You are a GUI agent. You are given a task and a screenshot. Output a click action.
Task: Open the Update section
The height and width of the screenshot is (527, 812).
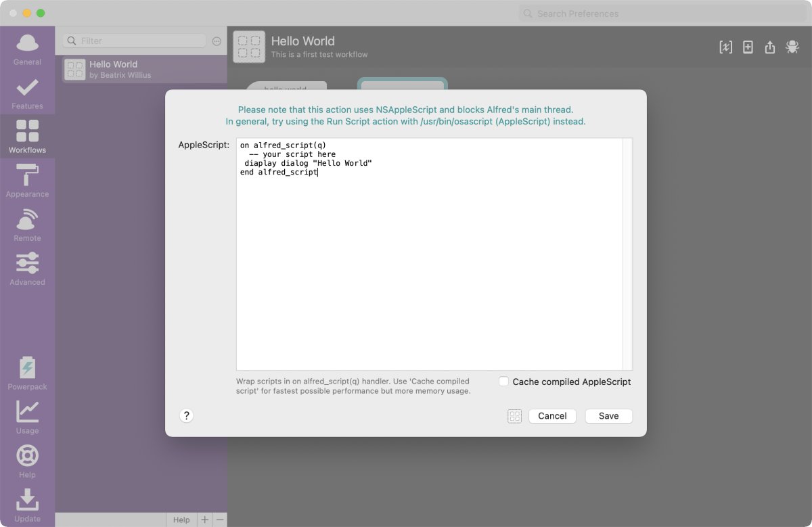(27, 505)
